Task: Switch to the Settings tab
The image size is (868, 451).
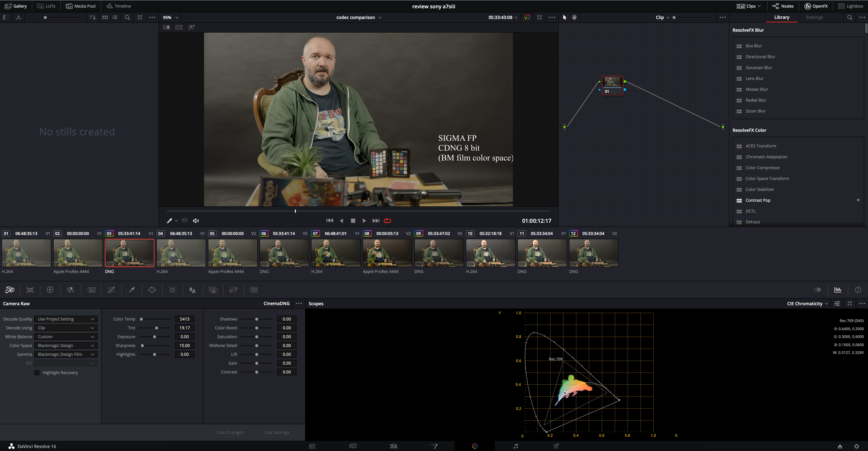Action: [x=814, y=17]
